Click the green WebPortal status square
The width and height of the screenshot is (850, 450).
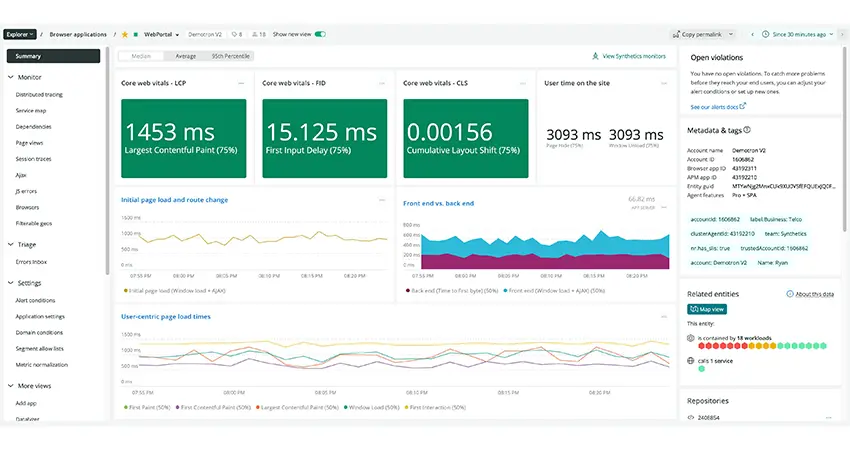[x=136, y=35]
